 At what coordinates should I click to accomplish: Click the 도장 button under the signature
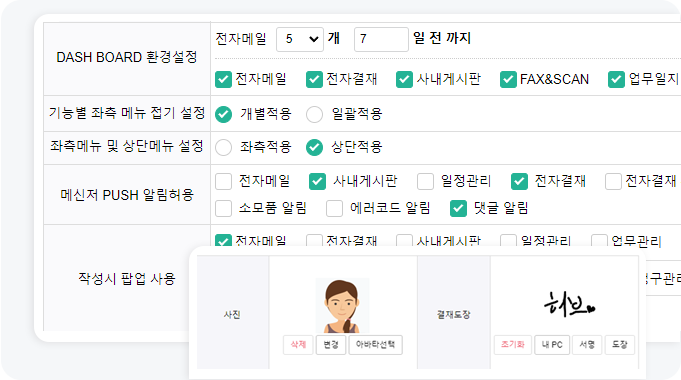pos(620,345)
